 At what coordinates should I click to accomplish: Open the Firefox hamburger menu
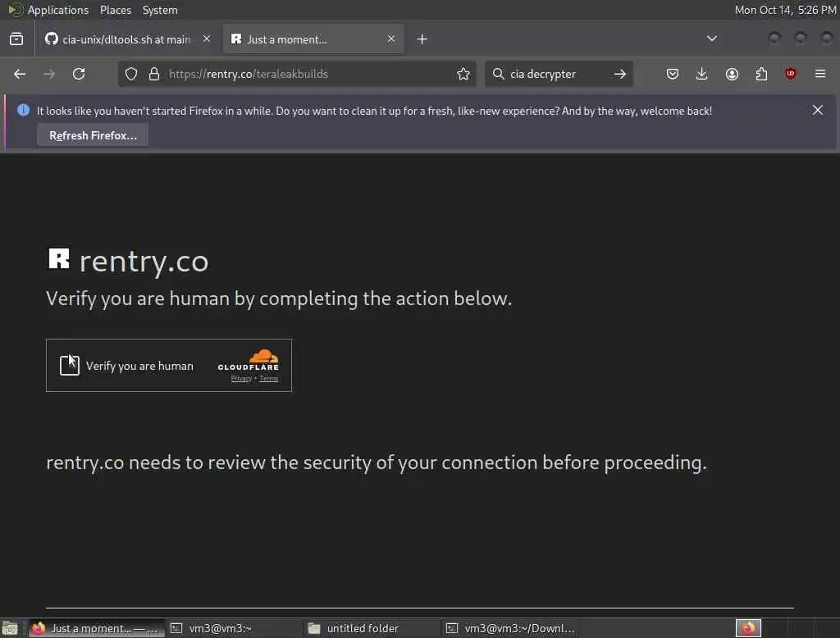click(820, 73)
